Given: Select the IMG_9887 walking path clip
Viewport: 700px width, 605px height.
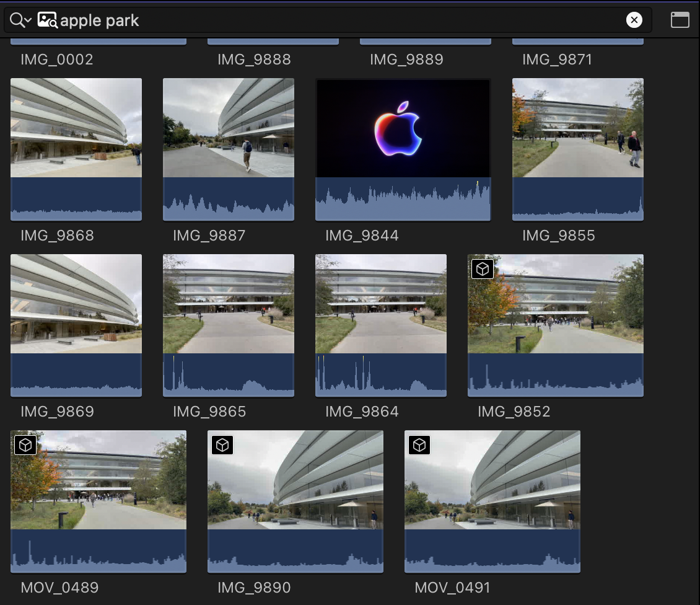Looking at the screenshot, I should [x=229, y=128].
